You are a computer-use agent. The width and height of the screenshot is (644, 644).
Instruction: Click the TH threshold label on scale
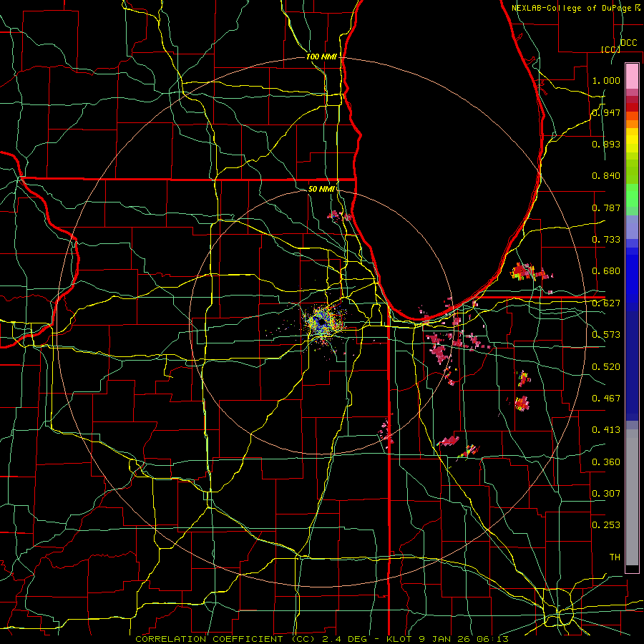click(x=615, y=557)
